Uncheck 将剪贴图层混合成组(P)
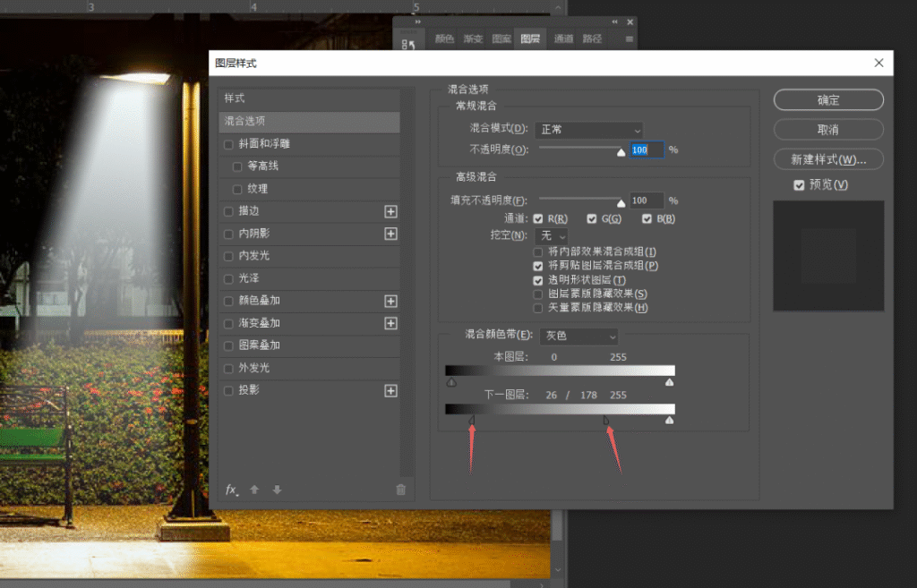Image resolution: width=917 pixels, height=588 pixels. [x=538, y=266]
